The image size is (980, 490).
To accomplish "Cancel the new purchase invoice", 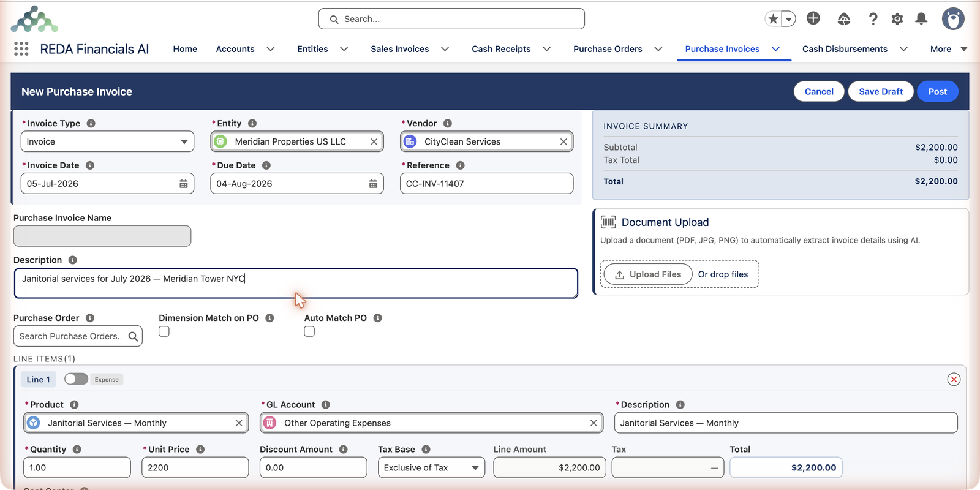I will click(x=819, y=91).
